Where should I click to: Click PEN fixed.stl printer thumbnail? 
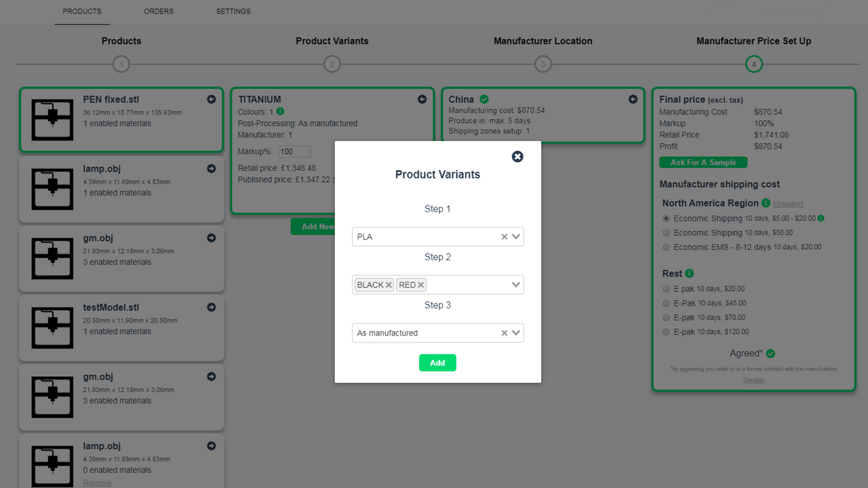[x=53, y=120]
